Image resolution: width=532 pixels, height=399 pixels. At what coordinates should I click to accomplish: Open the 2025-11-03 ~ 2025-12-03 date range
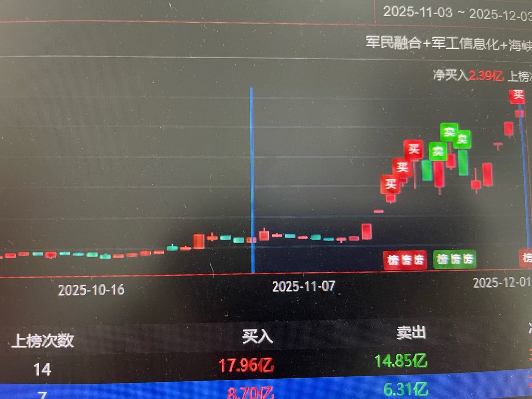pos(457,13)
